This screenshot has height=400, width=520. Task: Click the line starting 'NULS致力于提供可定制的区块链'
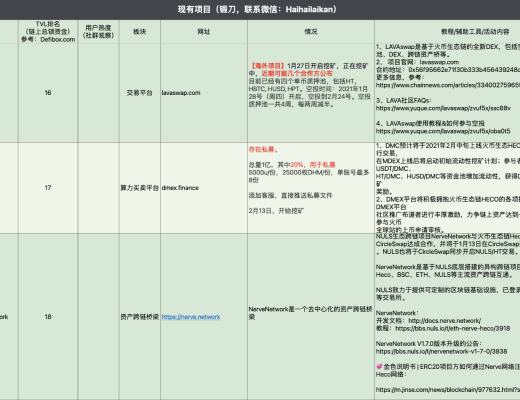coord(448,290)
